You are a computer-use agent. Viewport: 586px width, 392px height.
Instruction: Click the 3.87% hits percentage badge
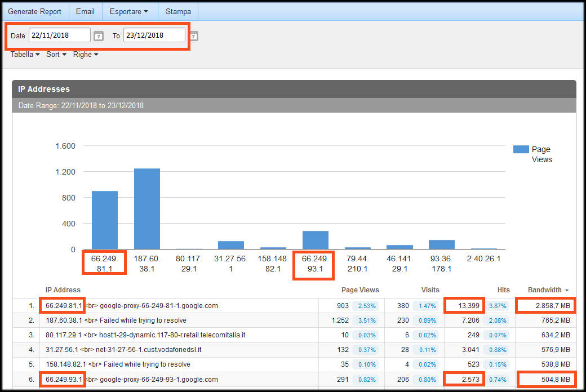click(x=498, y=306)
